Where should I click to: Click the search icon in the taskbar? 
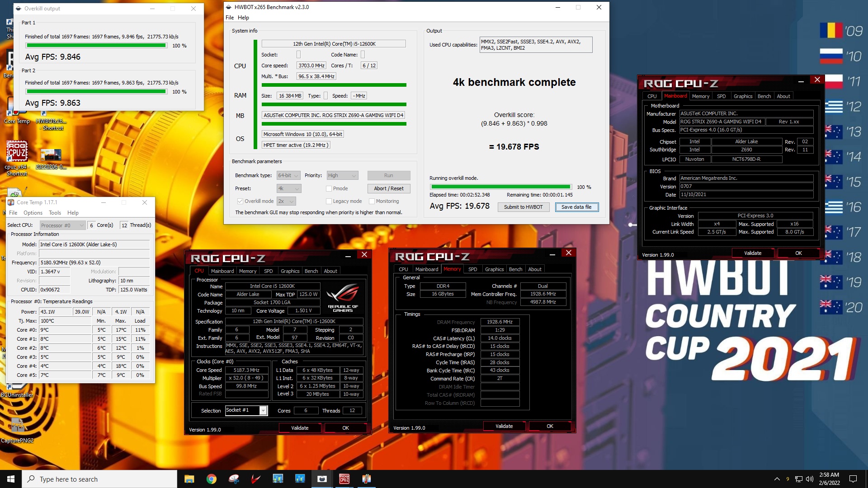tap(31, 479)
